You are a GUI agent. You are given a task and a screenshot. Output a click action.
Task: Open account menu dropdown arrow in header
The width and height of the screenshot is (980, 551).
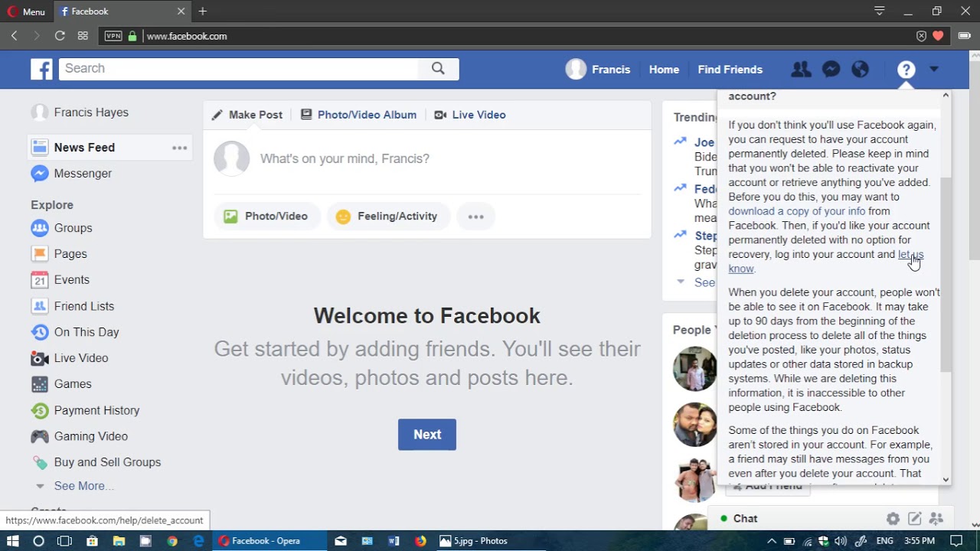pyautogui.click(x=934, y=70)
